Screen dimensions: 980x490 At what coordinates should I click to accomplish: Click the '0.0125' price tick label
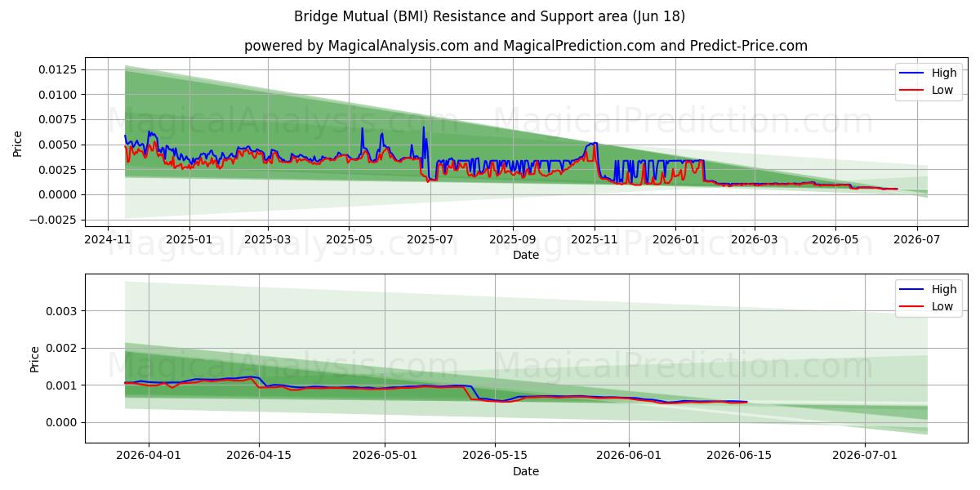click(60, 69)
